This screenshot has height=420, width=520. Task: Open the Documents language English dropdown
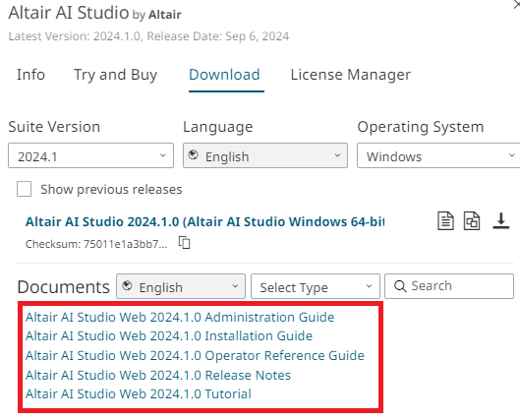pos(181,286)
